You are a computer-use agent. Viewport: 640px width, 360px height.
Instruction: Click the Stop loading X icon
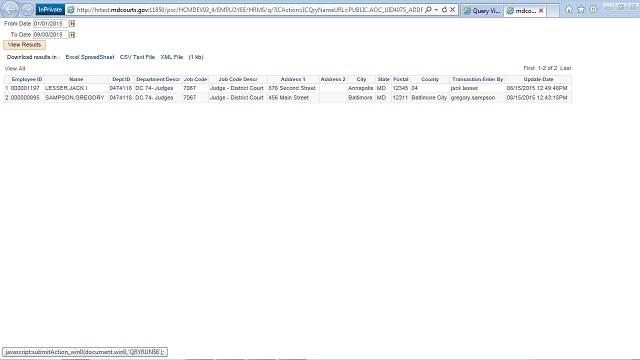[x=453, y=9]
